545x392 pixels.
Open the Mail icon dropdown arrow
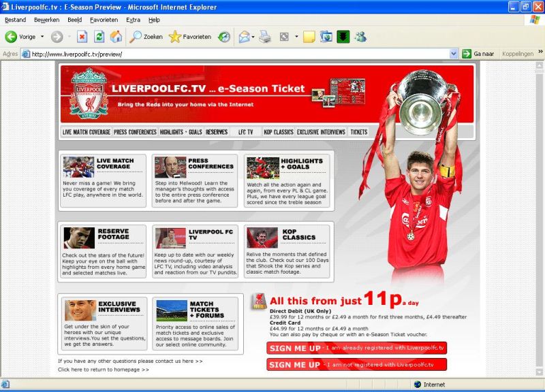click(253, 37)
